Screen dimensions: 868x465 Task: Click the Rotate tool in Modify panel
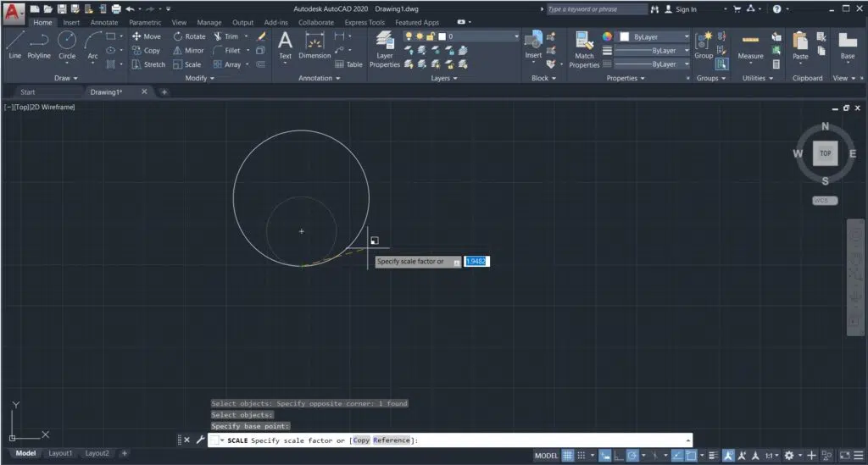point(189,36)
